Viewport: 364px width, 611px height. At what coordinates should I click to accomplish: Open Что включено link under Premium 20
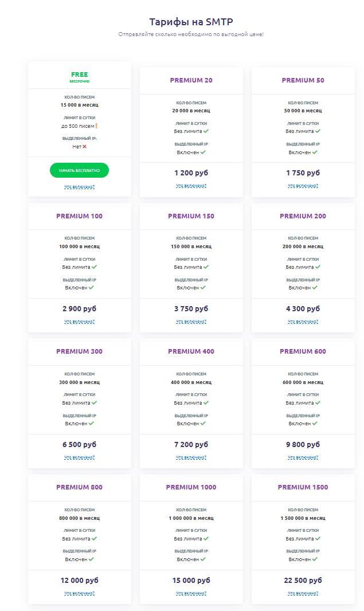tap(191, 186)
